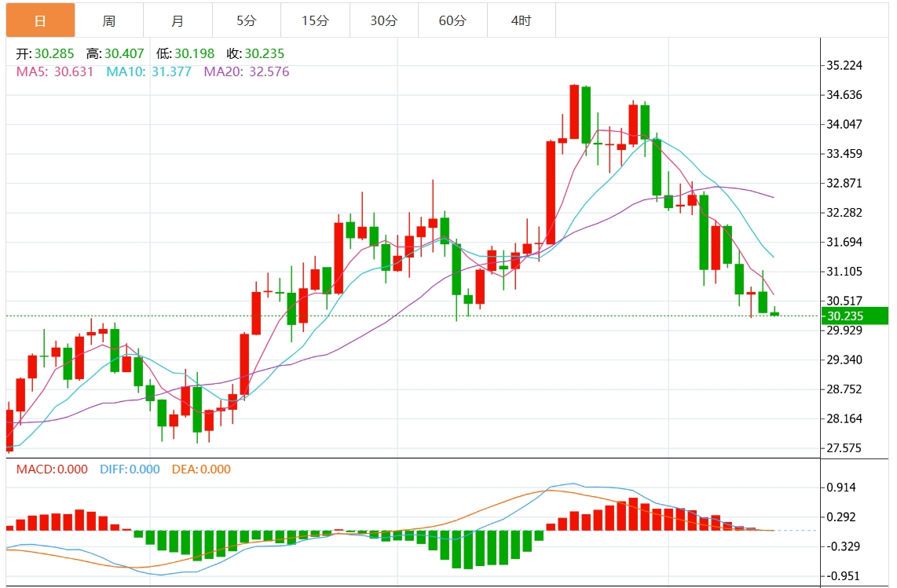Click the -0.951 MACD axis label

pyautogui.click(x=844, y=576)
